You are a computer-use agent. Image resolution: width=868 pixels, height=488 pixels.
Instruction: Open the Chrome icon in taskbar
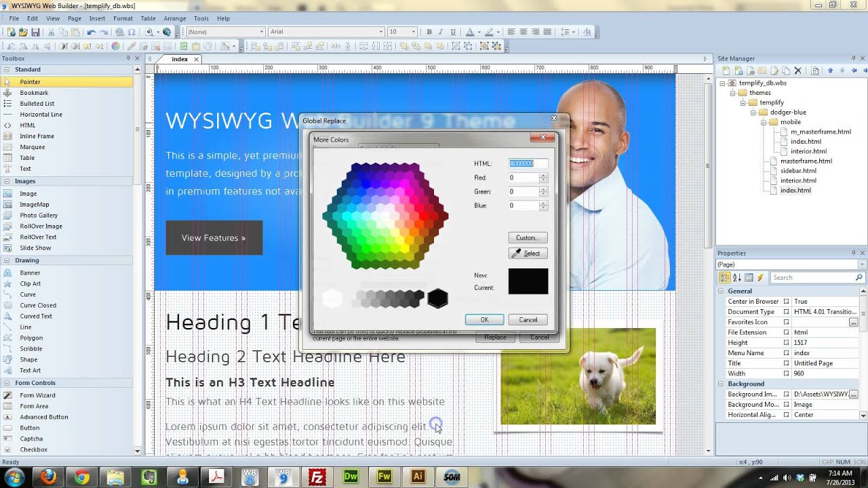click(82, 477)
